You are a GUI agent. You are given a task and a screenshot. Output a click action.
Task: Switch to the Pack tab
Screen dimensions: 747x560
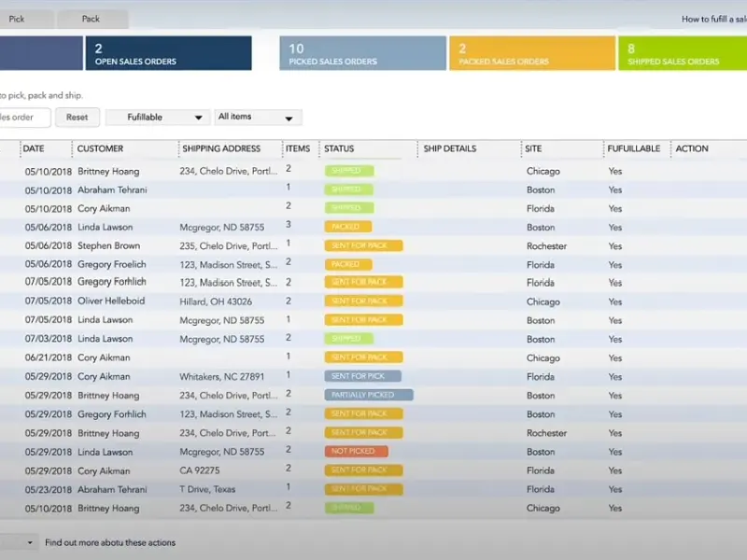pyautogui.click(x=91, y=19)
